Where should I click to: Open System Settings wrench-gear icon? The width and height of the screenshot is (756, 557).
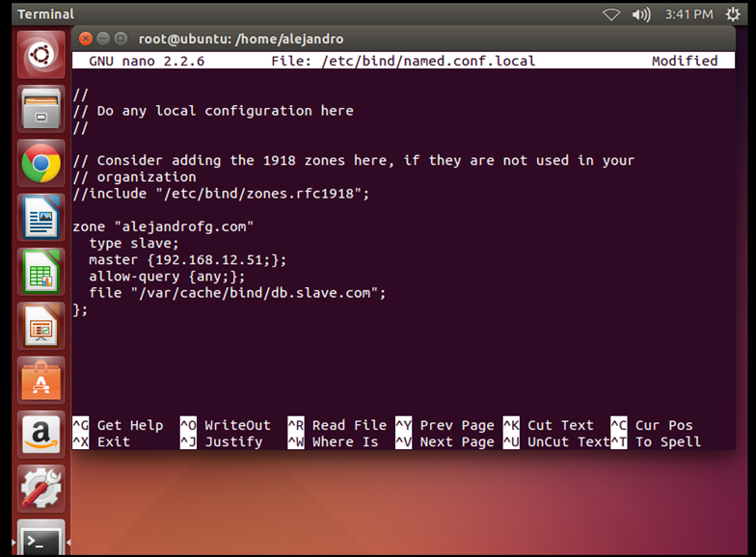[x=40, y=490]
